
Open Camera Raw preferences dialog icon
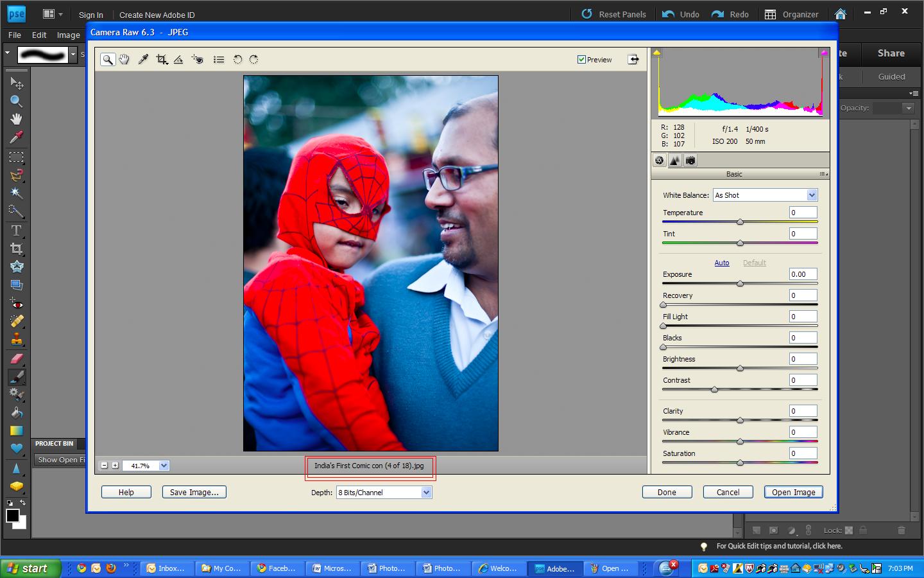coord(219,60)
